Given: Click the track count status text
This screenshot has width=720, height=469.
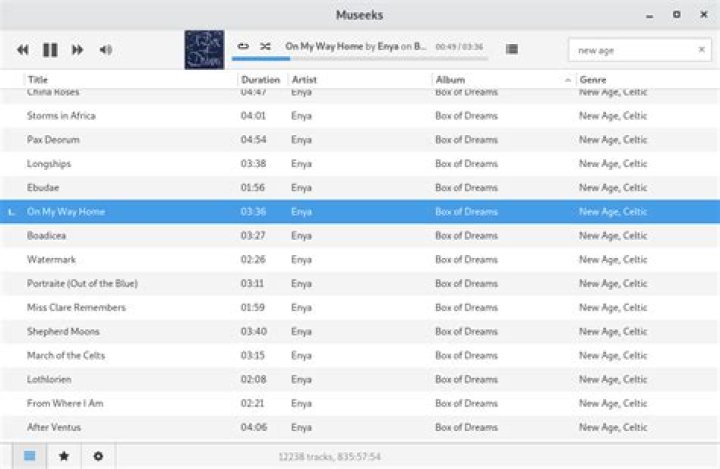Looking at the screenshot, I should 329,457.
